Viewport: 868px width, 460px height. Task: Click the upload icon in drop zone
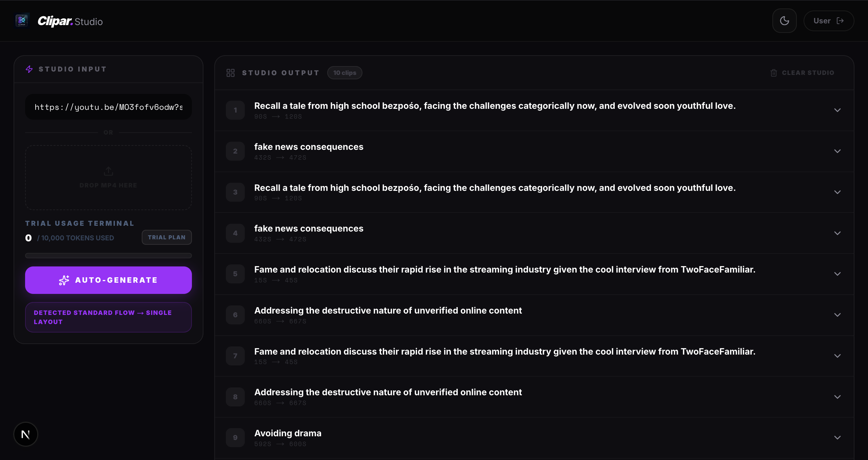[108, 171]
